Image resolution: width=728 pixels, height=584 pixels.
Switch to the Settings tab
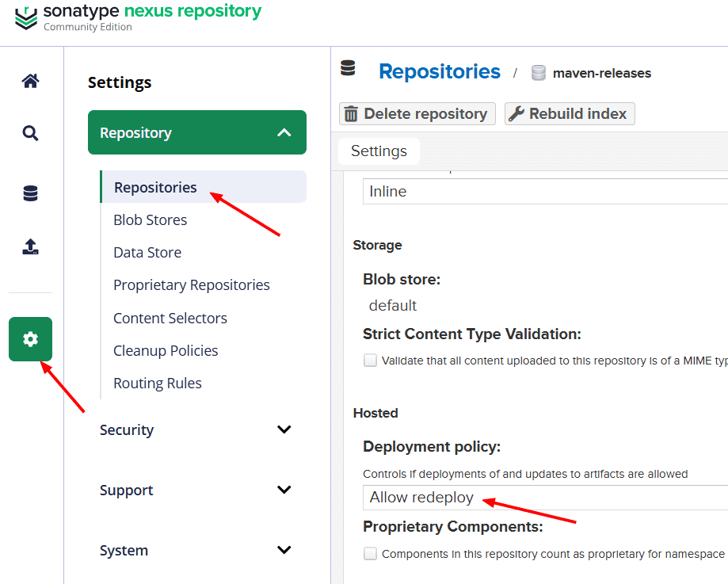tap(379, 151)
